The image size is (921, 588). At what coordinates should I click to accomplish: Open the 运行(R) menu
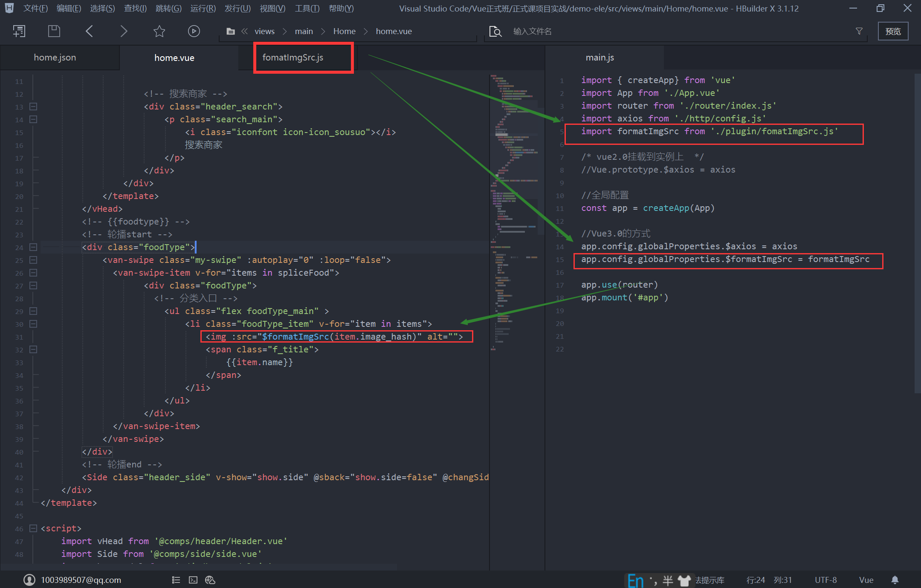pos(203,8)
